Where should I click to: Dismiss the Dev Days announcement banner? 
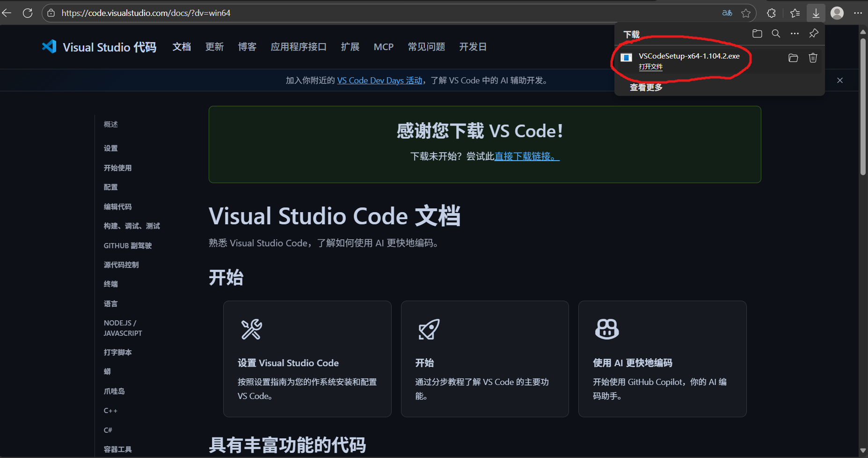pyautogui.click(x=840, y=81)
